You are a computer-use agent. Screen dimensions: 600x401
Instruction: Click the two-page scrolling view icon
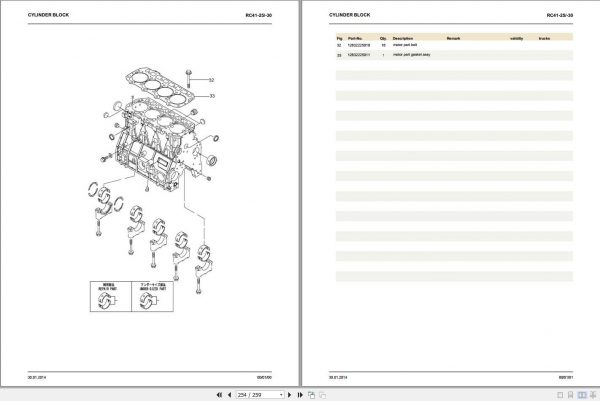click(x=593, y=395)
